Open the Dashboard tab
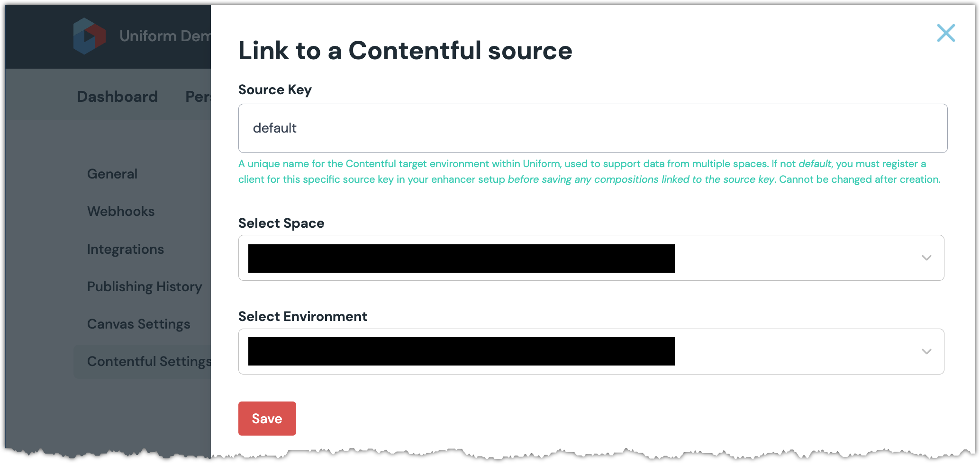Viewport: 980px width, 464px height. pos(117,97)
